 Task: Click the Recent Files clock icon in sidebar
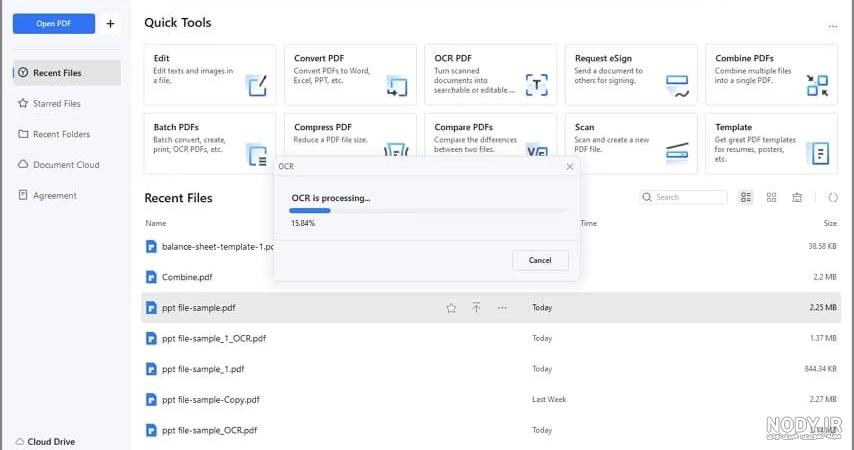tap(23, 72)
